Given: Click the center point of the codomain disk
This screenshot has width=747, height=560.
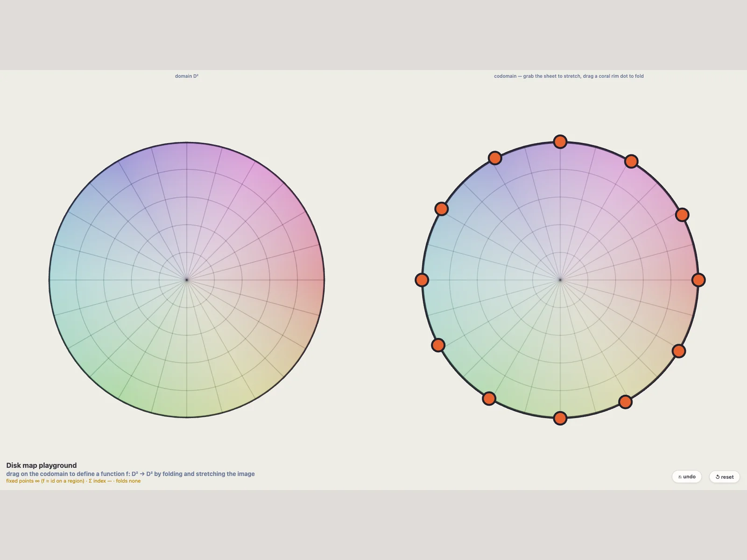Looking at the screenshot, I should click(x=560, y=280).
